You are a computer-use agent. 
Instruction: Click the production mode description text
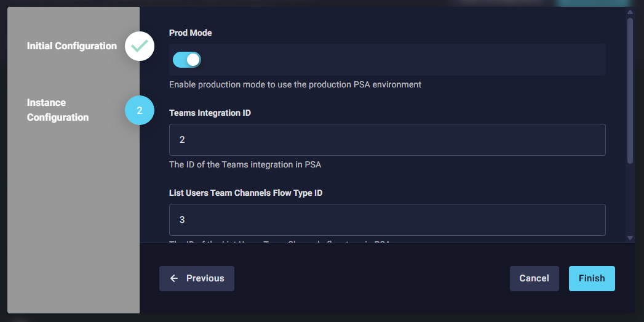295,84
